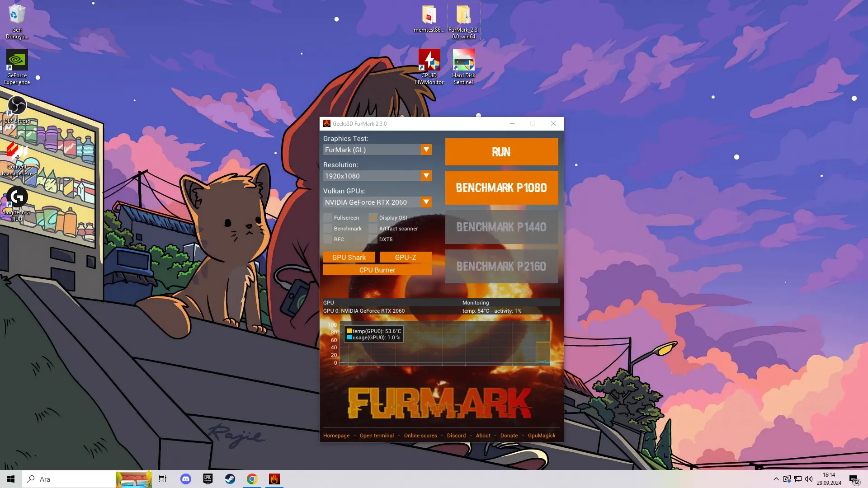Open the notification center with 12 notifications
Image resolution: width=868 pixels, height=488 pixels.
click(x=854, y=479)
